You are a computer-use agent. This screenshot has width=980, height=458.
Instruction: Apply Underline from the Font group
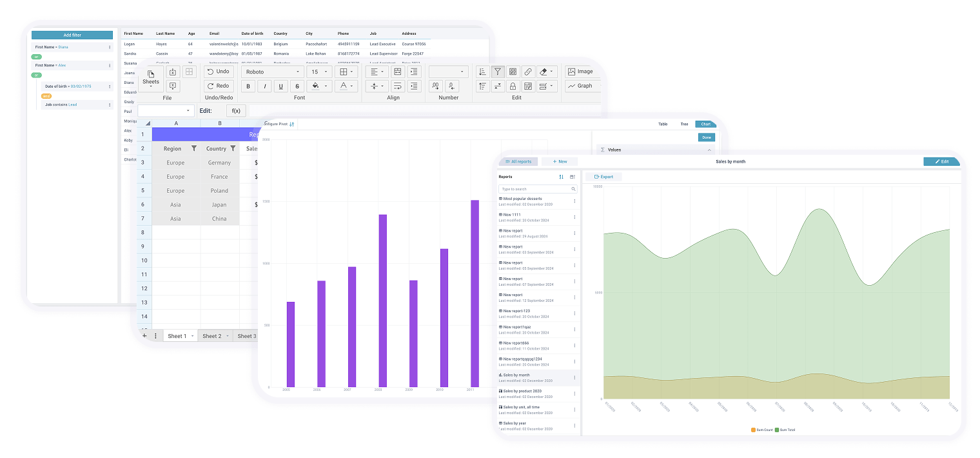[281, 86]
